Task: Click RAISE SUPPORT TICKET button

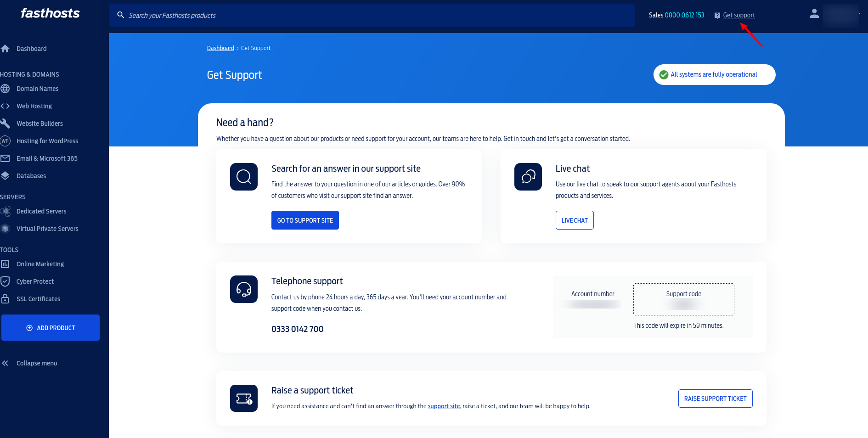Action: tap(715, 399)
